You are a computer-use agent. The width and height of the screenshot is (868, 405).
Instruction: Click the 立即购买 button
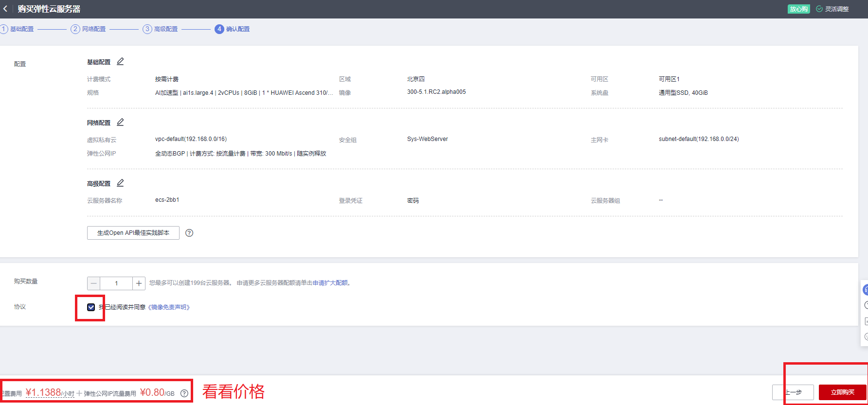click(x=843, y=392)
